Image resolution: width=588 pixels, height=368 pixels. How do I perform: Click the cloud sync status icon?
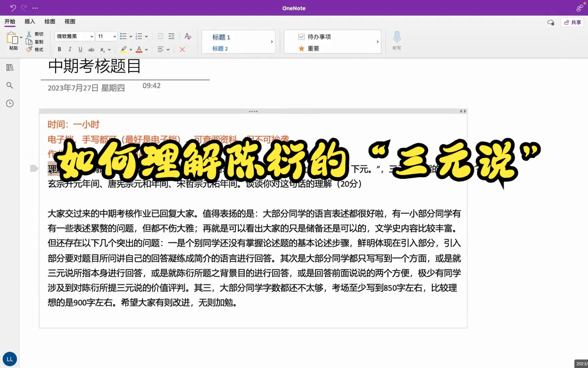(551, 22)
